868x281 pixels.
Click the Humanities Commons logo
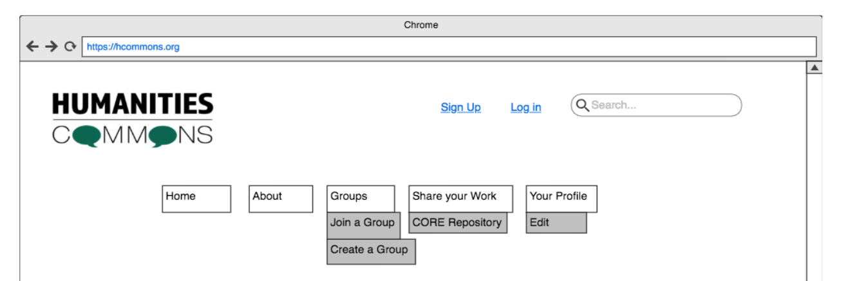tap(133, 120)
